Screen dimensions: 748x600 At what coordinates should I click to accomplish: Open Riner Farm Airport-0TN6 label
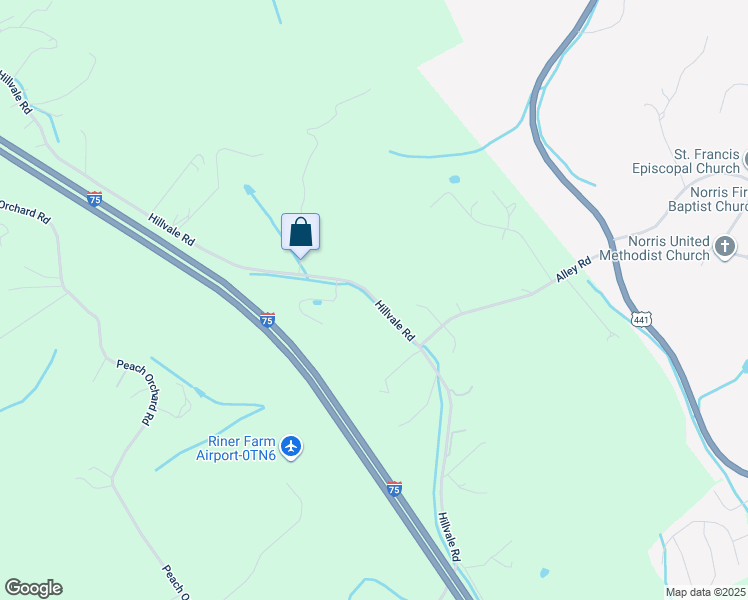click(x=236, y=448)
